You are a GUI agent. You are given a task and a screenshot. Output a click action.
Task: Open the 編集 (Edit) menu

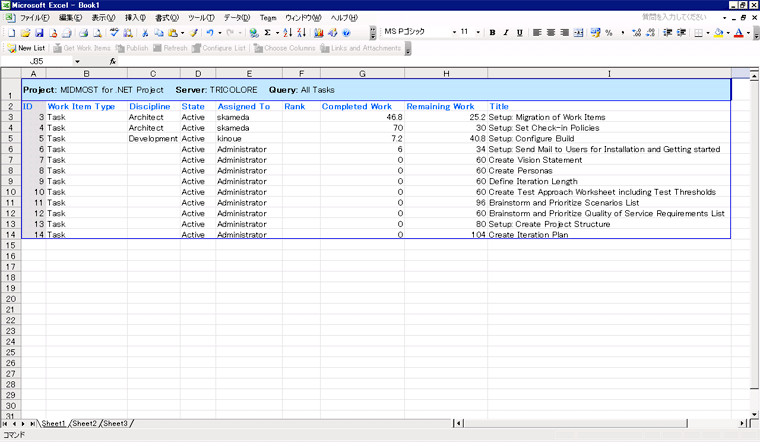tap(70, 18)
